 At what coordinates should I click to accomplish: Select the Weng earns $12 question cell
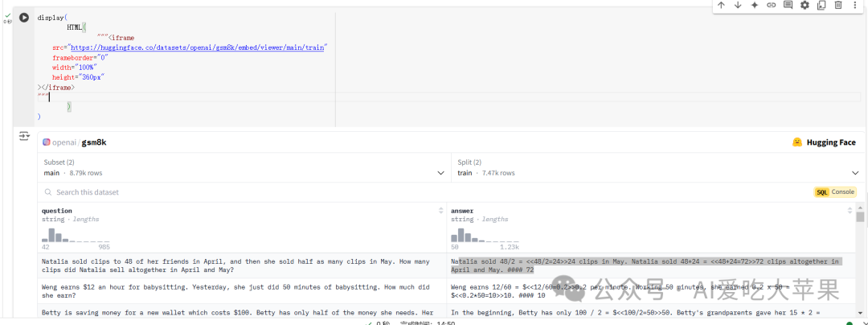coord(242,290)
